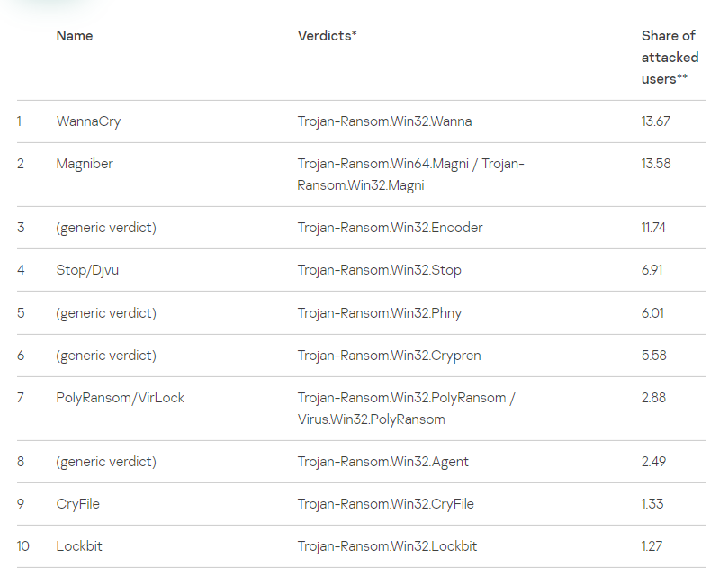This screenshot has width=728, height=585.
Task: Click the Trojan-Ransom.Win32.Lockbit verdict
Action: 387,546
